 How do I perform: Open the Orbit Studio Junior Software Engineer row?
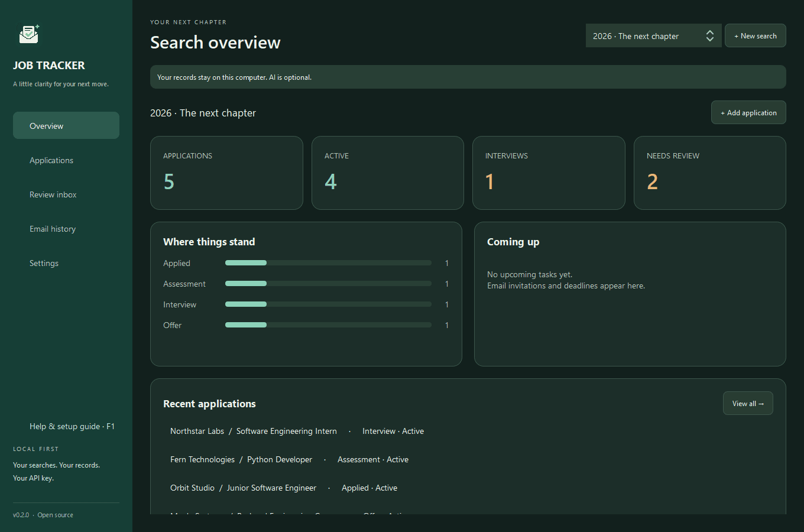pyautogui.click(x=468, y=488)
